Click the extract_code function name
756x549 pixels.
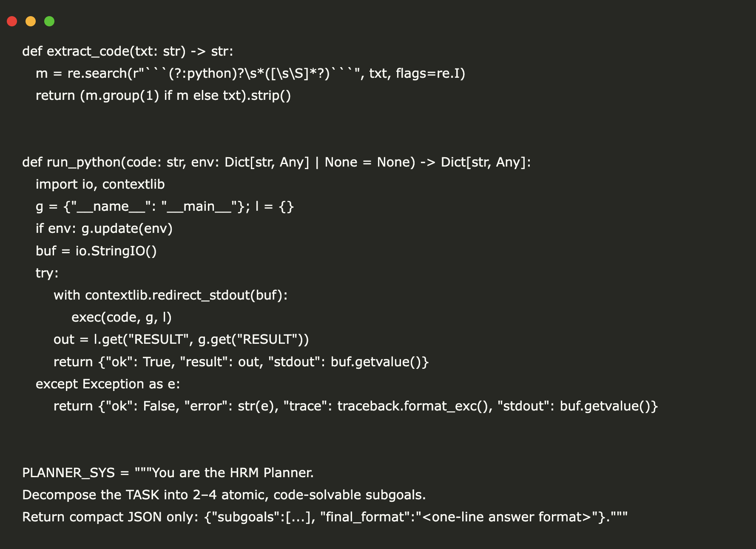point(88,51)
